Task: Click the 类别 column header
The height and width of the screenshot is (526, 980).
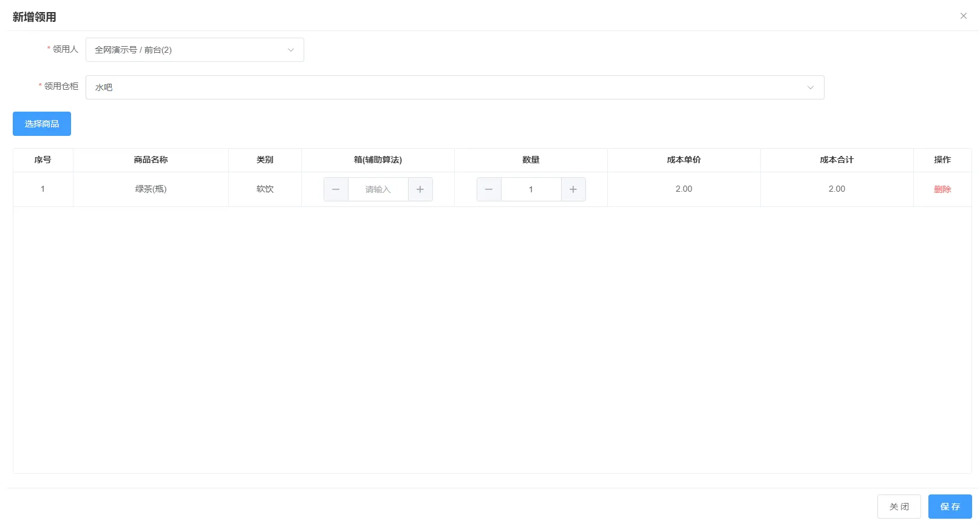Action: 265,160
